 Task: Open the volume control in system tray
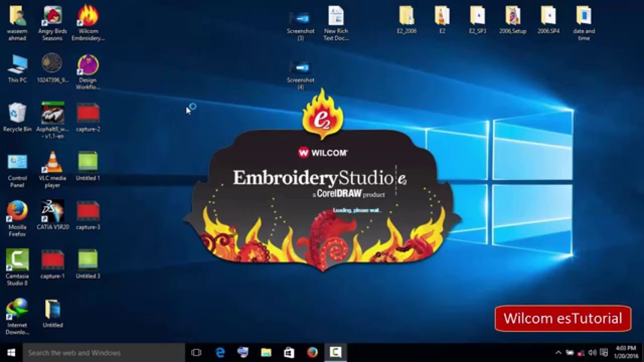[593, 352]
